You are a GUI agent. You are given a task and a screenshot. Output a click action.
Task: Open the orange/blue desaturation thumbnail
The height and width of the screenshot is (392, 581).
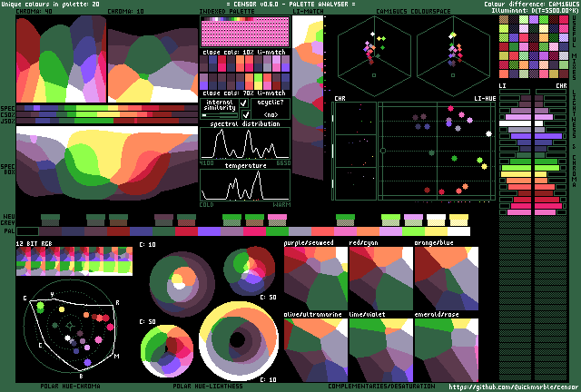click(446, 279)
